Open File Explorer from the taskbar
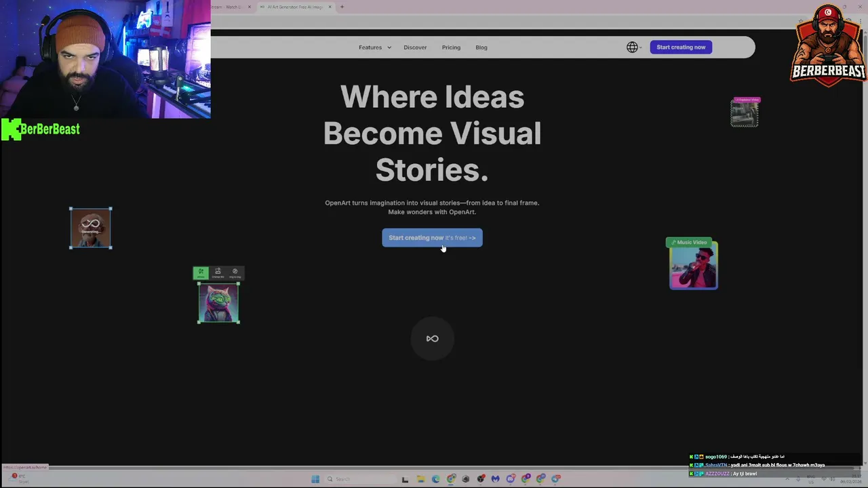 (421, 479)
